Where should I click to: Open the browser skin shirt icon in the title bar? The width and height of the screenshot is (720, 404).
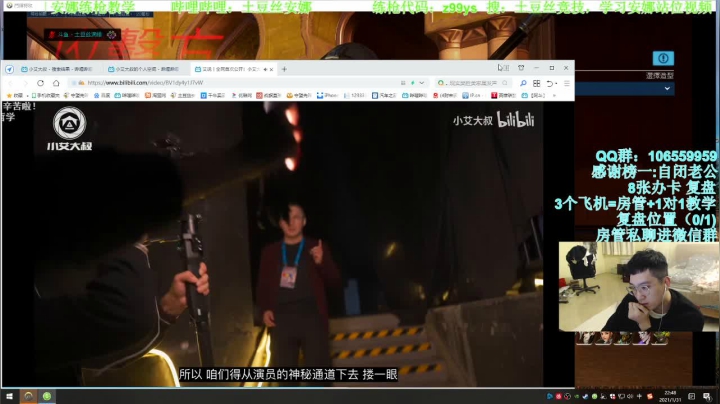[x=521, y=68]
